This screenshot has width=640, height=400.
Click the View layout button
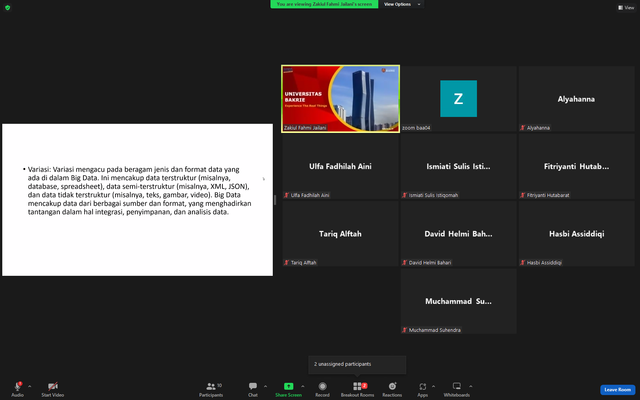[626, 7]
